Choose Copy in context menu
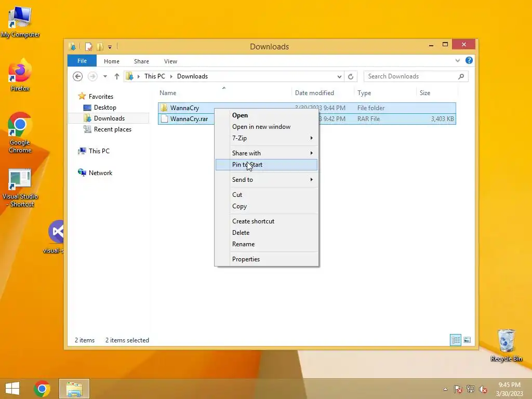Viewport: 532px width, 399px height. tap(267, 206)
